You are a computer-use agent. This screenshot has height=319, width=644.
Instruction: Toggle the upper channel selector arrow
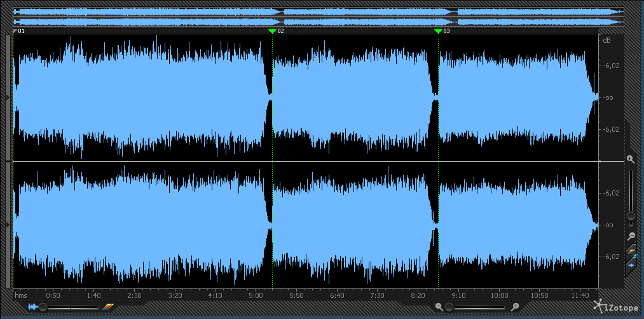click(x=8, y=97)
